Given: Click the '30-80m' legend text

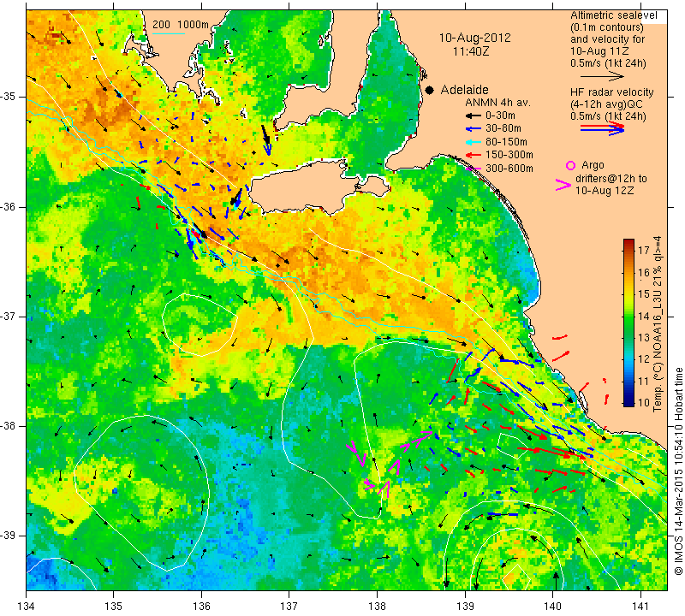Looking at the screenshot, I should (503, 129).
